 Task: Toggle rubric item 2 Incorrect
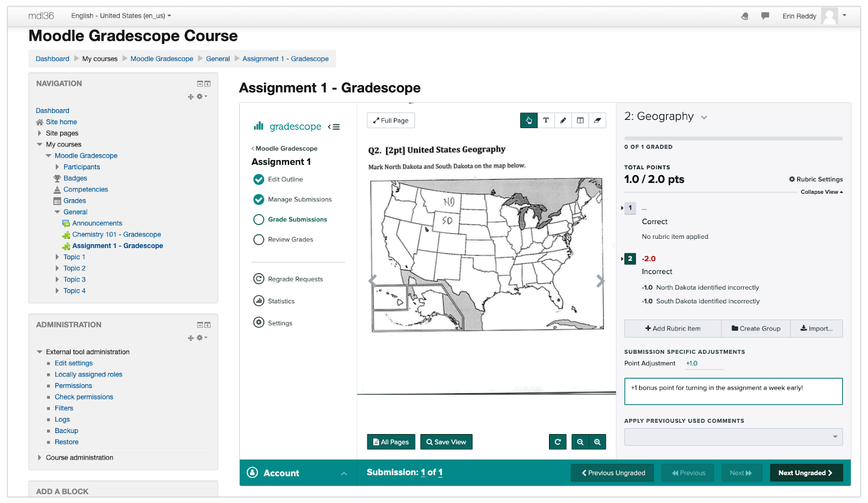point(630,259)
